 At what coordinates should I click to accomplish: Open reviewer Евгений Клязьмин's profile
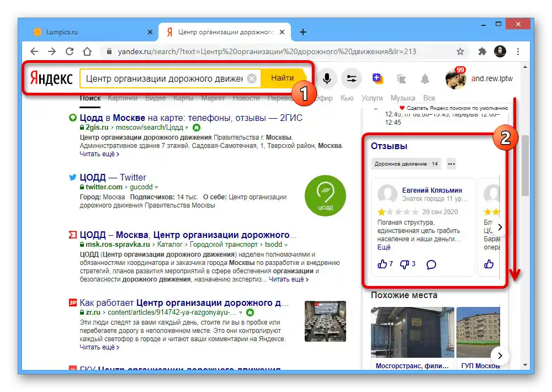click(x=432, y=190)
